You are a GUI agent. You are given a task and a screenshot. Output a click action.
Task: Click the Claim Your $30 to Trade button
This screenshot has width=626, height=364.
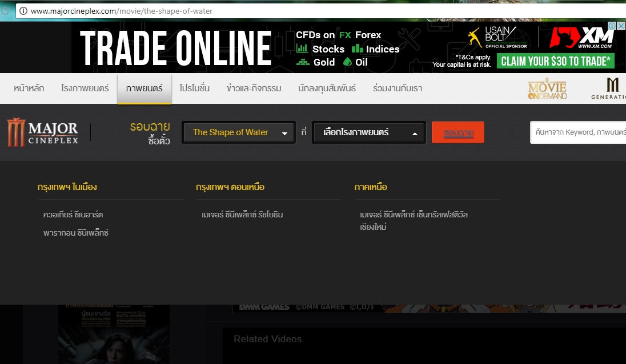pos(555,61)
